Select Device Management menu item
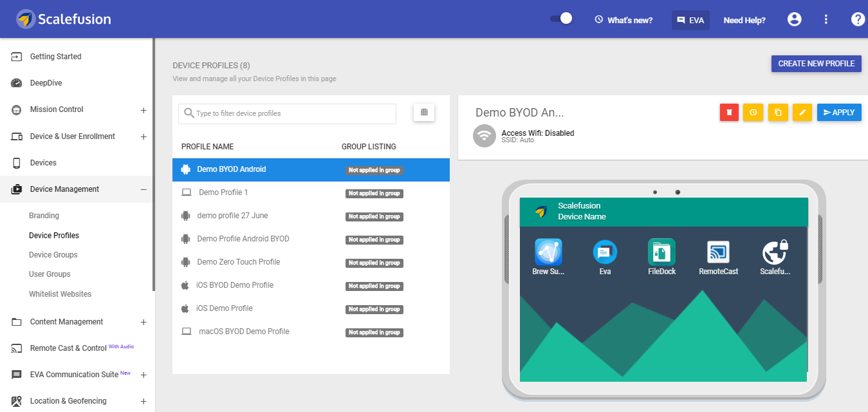The width and height of the screenshot is (868, 412). click(64, 189)
